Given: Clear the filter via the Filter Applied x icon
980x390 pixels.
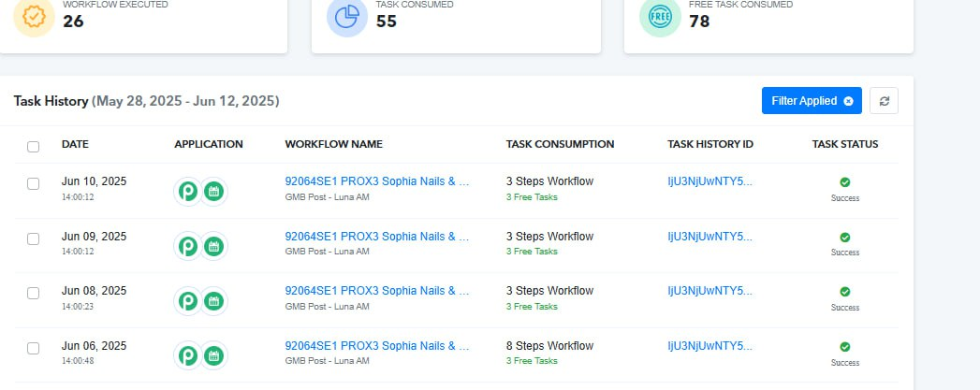Looking at the screenshot, I should point(848,101).
